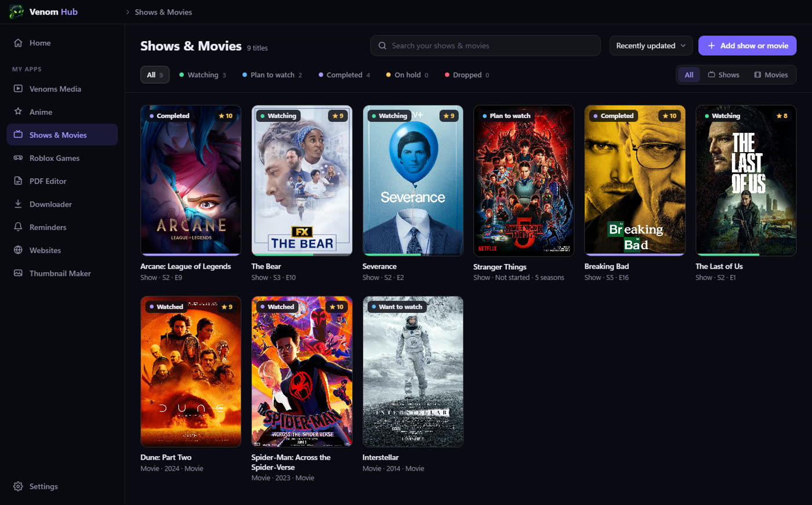Open the Watching status badge on The Bear
This screenshot has width=812, height=505.
click(278, 116)
